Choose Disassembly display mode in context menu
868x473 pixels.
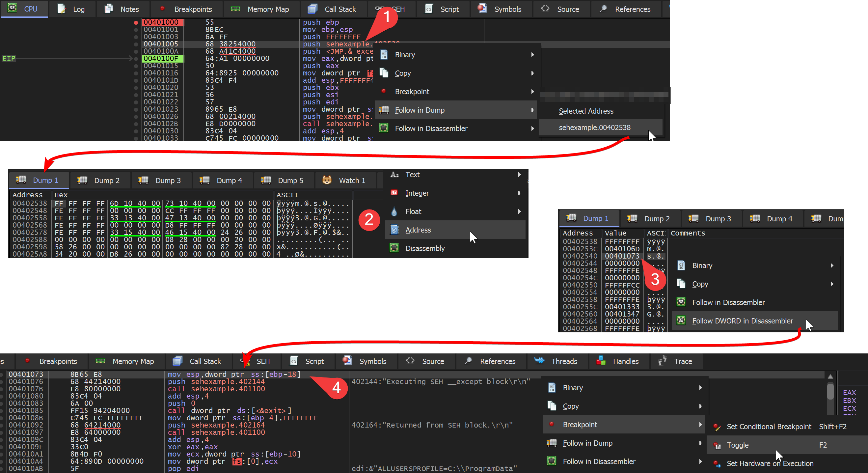coord(425,248)
